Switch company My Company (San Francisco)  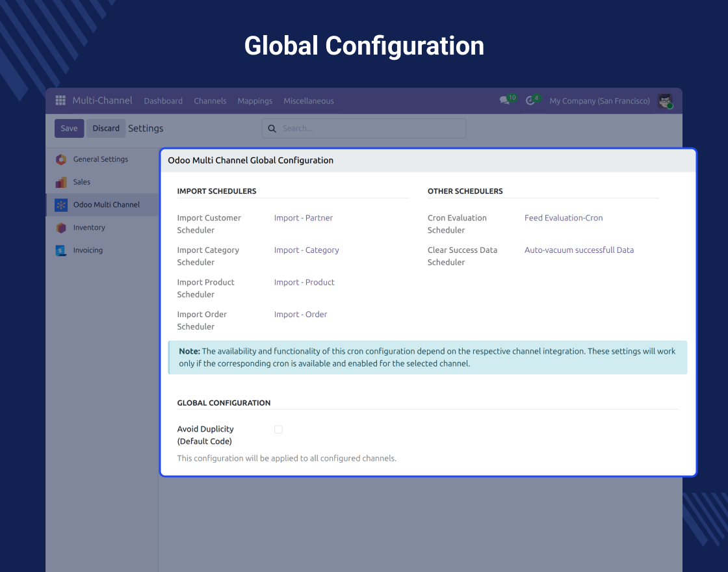[x=599, y=101]
